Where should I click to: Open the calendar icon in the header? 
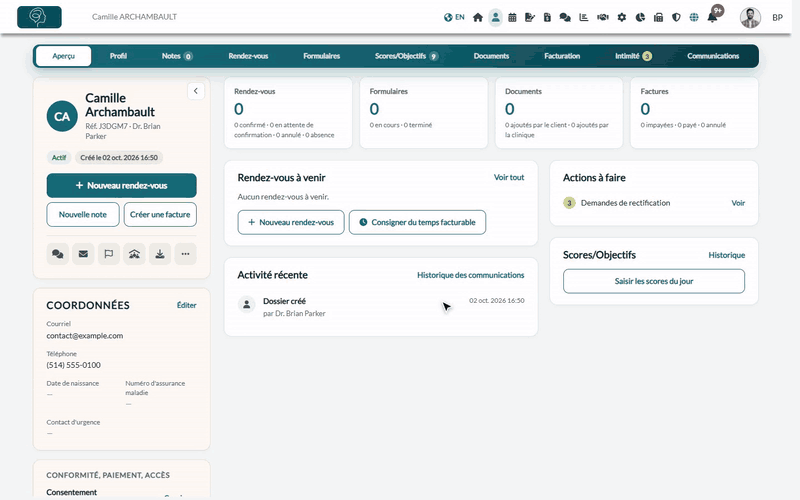pos(512,17)
